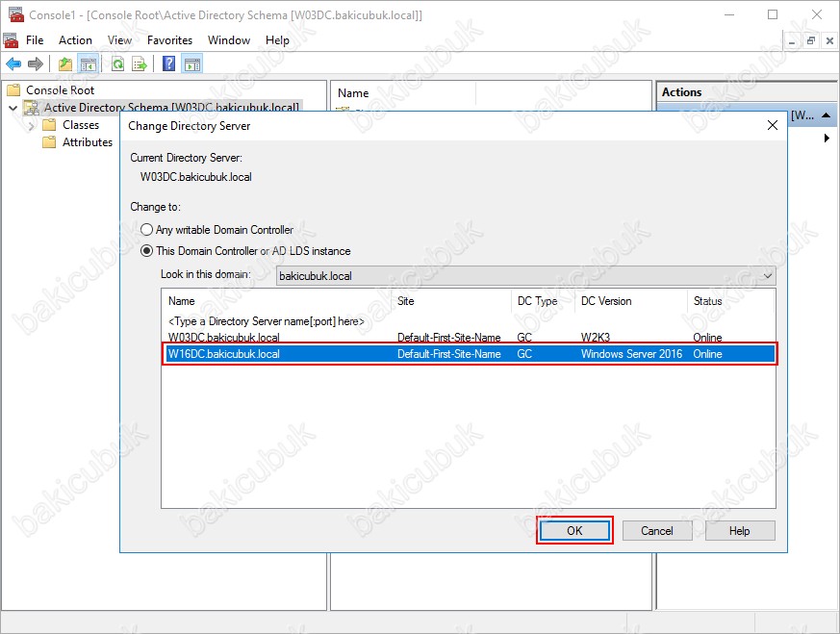
Task: Maximize the Console1 main window
Action: [773, 14]
